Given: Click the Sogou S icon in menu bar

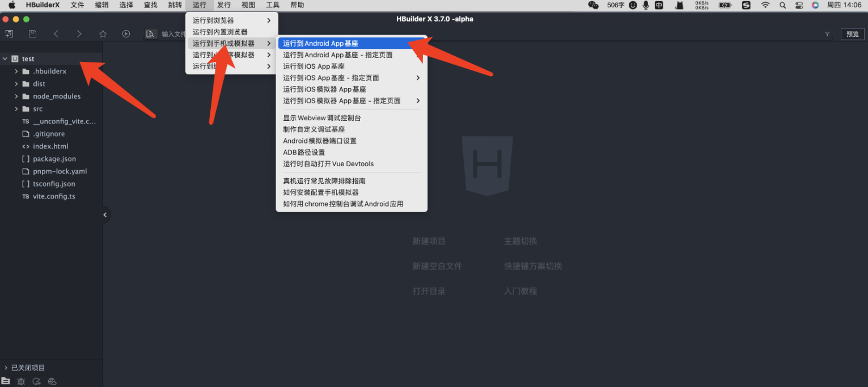Looking at the screenshot, I should (x=747, y=5).
